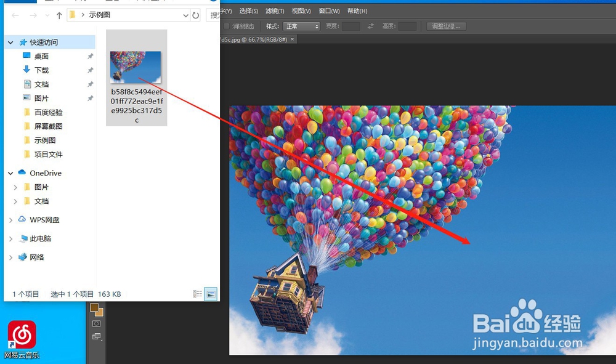The image size is (616, 364).
Task: Open 桌面 in quick access
Action: 41,56
